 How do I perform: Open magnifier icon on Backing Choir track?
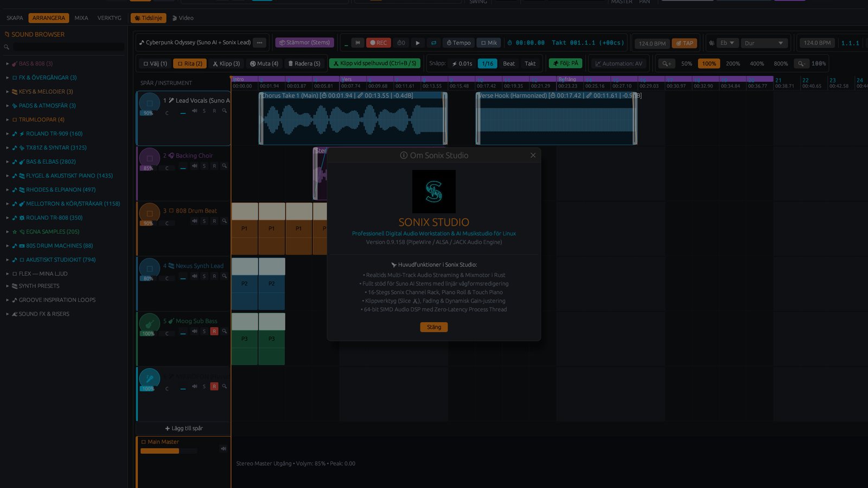coord(224,166)
